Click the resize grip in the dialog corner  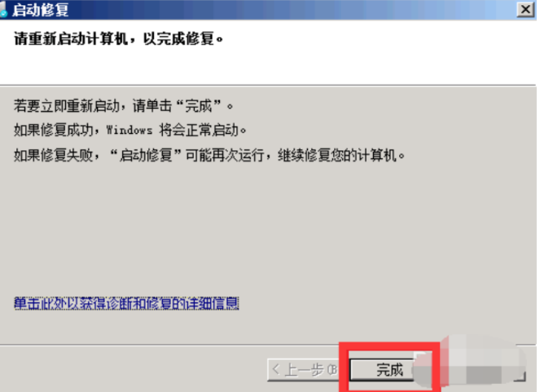pos(520,376)
